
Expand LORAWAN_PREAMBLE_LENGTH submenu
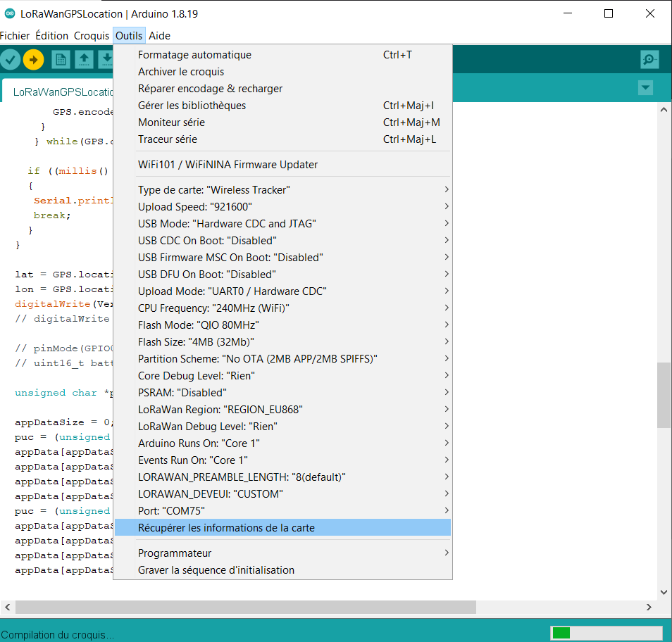coord(282,477)
